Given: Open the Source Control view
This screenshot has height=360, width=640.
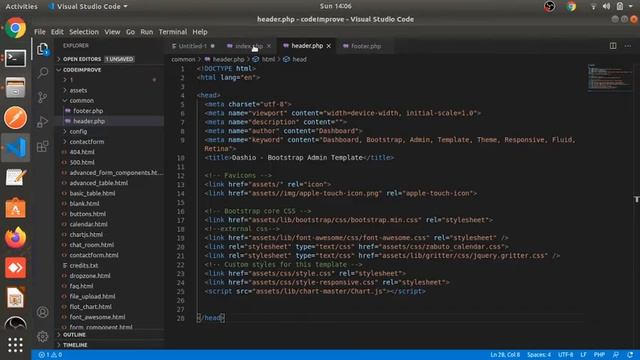Looking at the screenshot, I should coord(43,97).
